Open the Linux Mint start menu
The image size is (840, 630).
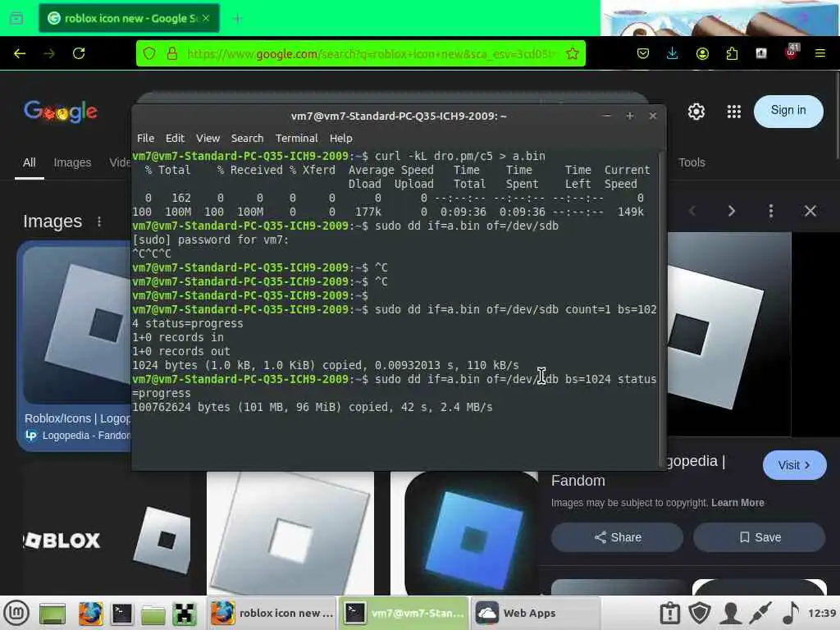pos(17,613)
